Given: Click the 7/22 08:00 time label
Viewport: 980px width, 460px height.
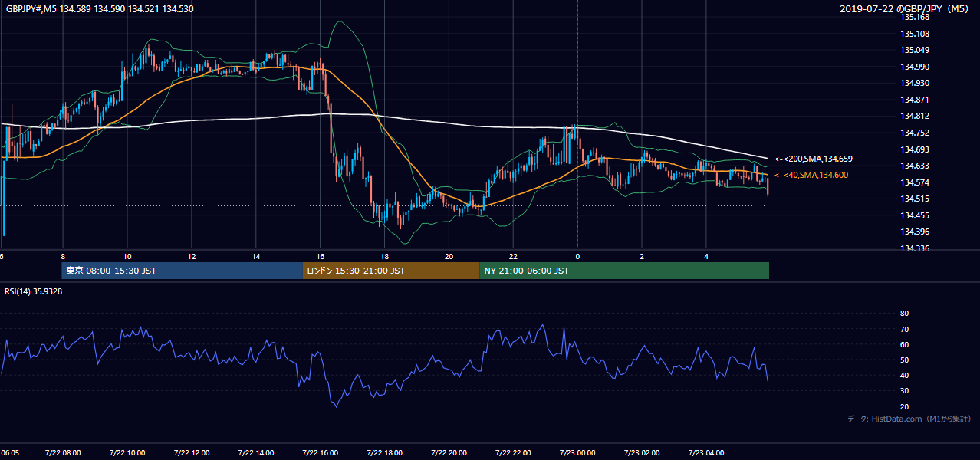Looking at the screenshot, I should click(x=62, y=452).
